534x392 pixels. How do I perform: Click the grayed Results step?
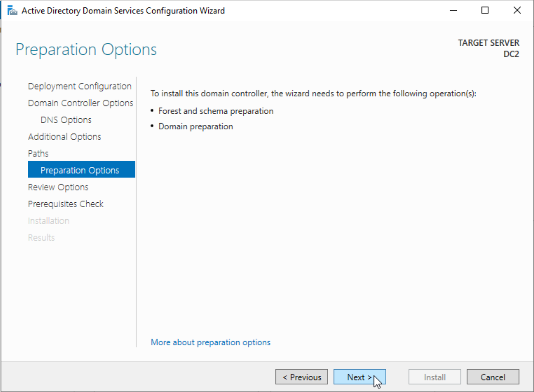coord(41,238)
